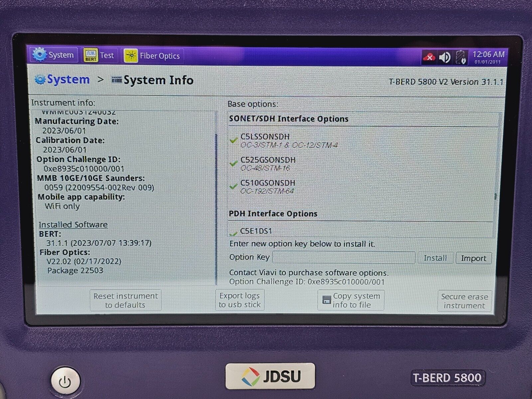Open the speaker volume icon

445,58
